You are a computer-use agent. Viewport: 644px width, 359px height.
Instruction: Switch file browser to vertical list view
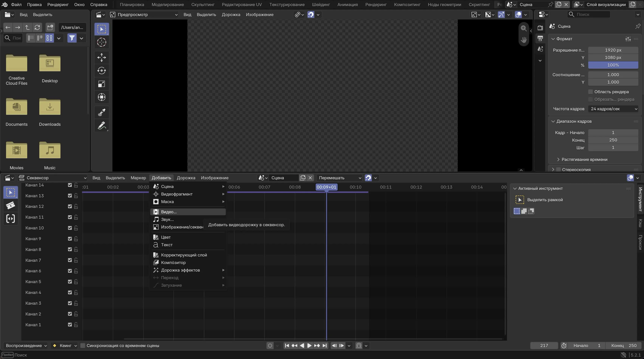tap(31, 38)
